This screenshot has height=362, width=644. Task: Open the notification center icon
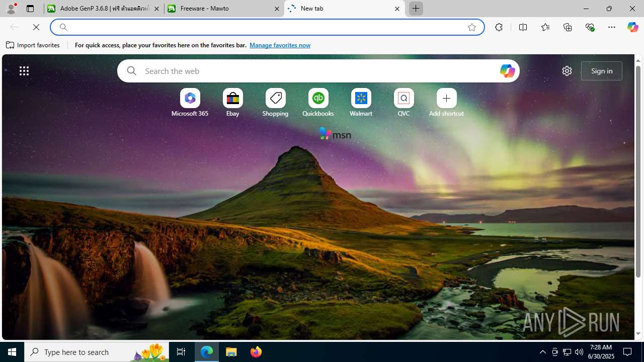628,352
